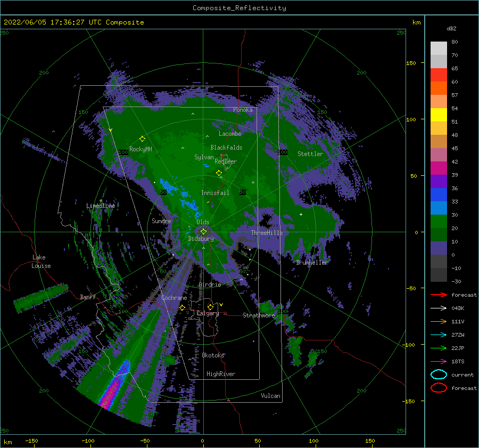Select the 60-65 dBZ red swatch
Image resolution: width=479 pixels, height=448 pixels.
[439, 75]
